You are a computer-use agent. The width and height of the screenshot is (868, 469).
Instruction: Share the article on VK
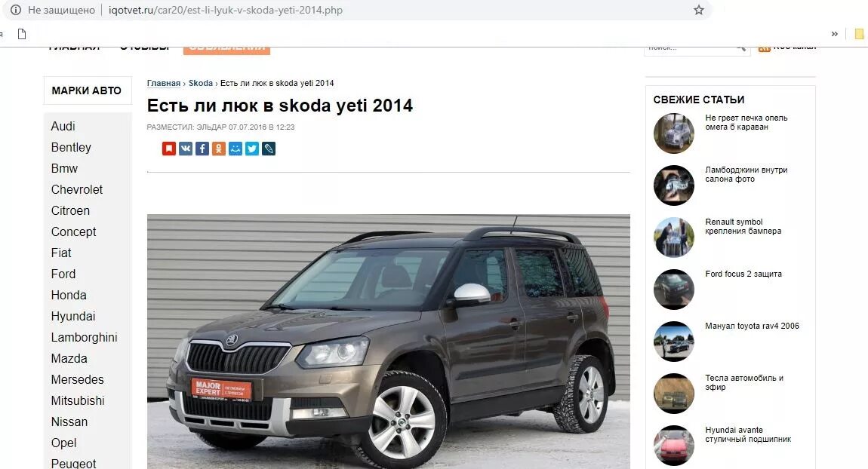pos(186,149)
